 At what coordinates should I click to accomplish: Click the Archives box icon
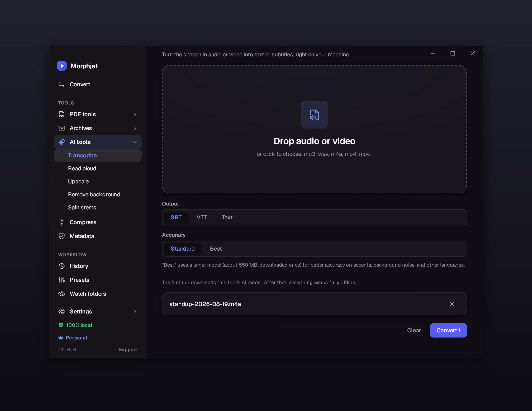pyautogui.click(x=62, y=128)
